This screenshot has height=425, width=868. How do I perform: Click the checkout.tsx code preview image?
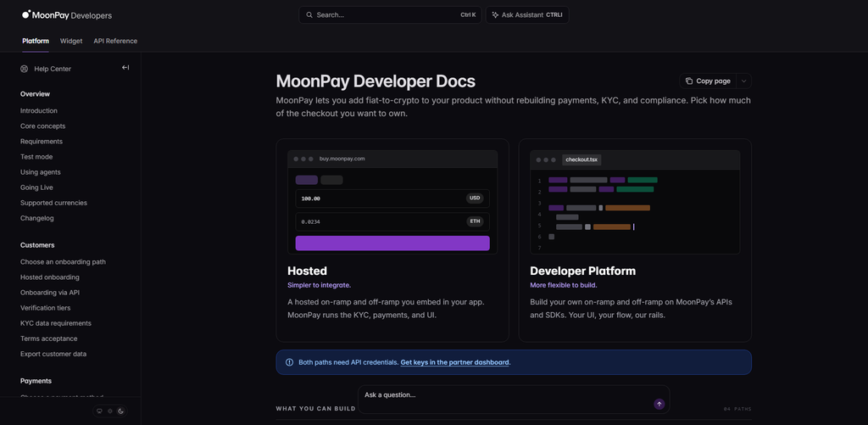coord(635,202)
